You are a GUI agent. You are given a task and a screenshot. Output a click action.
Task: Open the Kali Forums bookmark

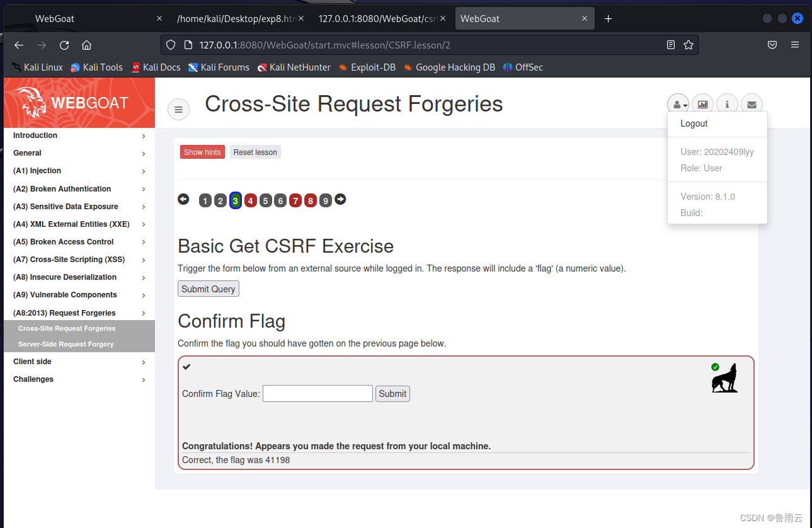coord(219,67)
